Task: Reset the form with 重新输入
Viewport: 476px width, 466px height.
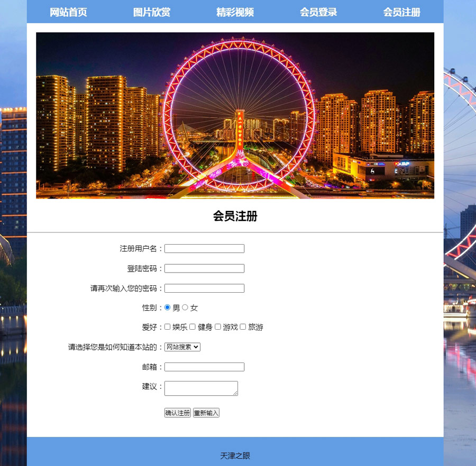Action: [x=206, y=413]
